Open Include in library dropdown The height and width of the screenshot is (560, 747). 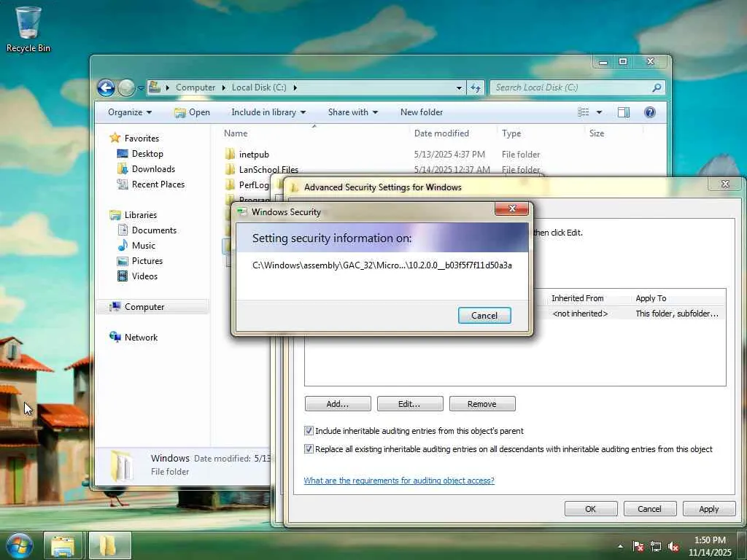(x=268, y=112)
